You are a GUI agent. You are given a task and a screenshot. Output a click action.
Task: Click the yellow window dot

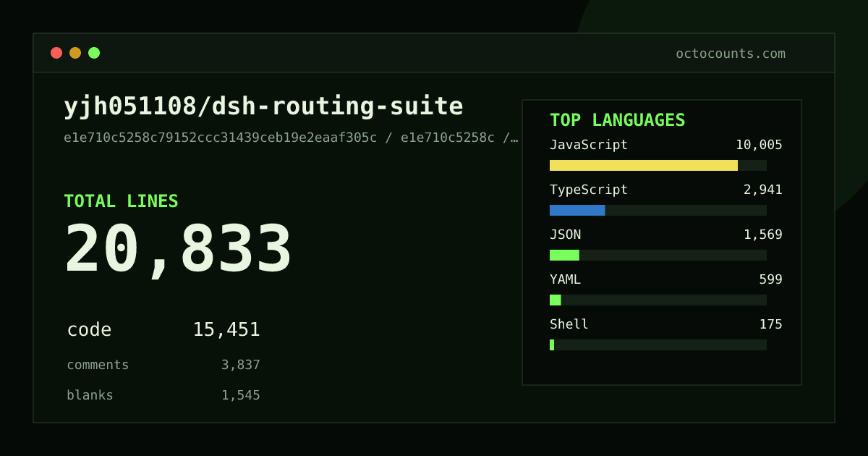pyautogui.click(x=75, y=53)
